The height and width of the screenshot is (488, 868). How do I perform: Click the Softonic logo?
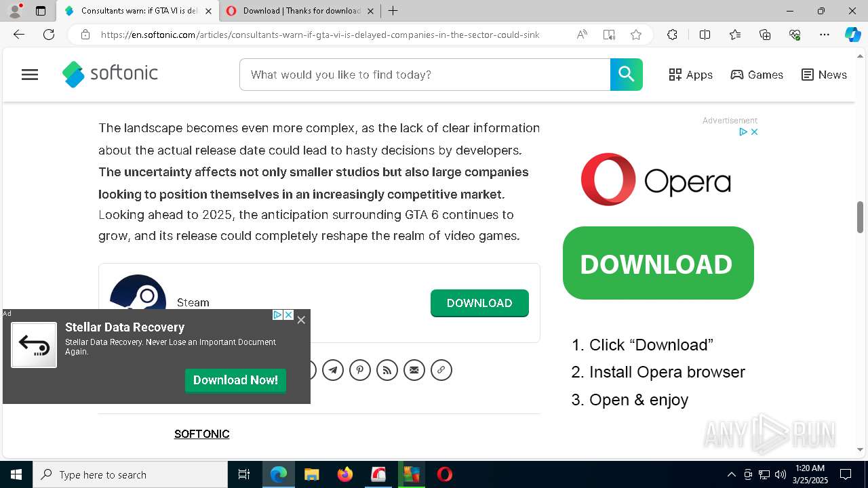point(110,74)
